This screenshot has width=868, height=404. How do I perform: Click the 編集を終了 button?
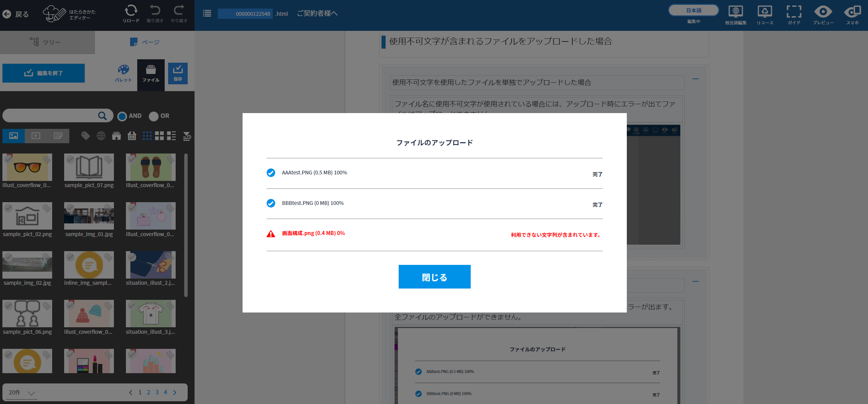click(44, 73)
